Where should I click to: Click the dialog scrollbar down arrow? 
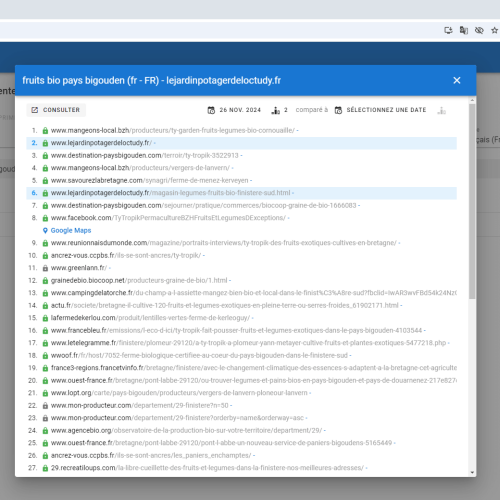pos(472,472)
